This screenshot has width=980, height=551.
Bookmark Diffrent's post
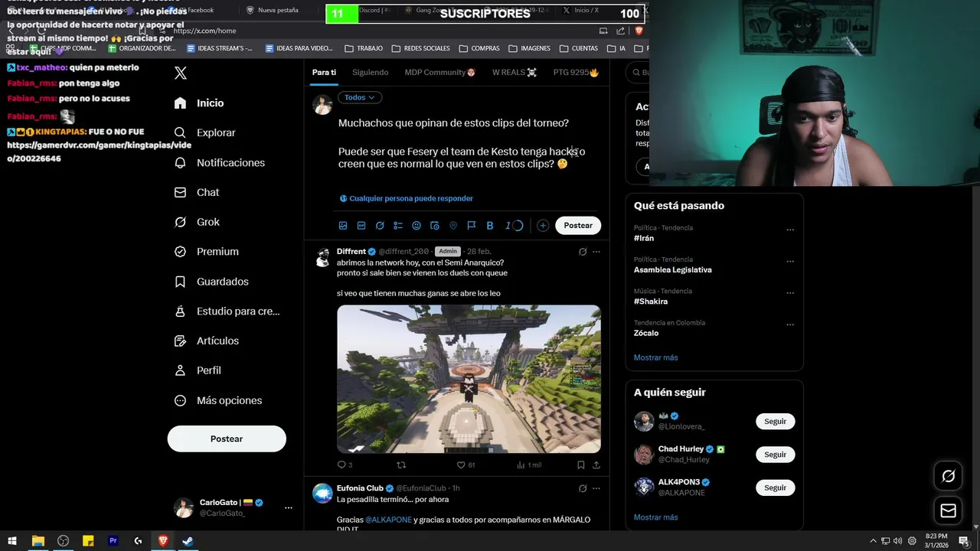pyautogui.click(x=581, y=465)
